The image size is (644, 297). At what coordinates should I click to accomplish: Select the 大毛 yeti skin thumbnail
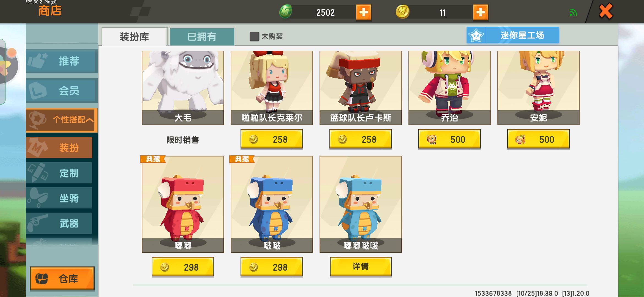(x=183, y=87)
